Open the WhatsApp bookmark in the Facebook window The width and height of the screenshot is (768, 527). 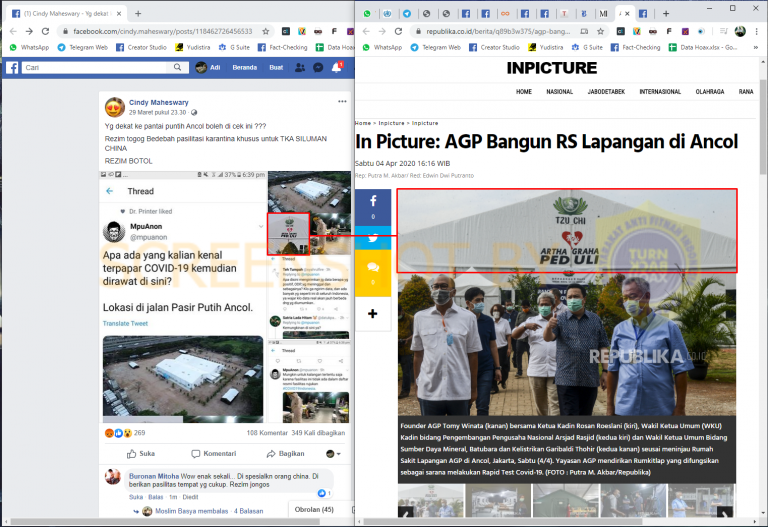point(29,48)
